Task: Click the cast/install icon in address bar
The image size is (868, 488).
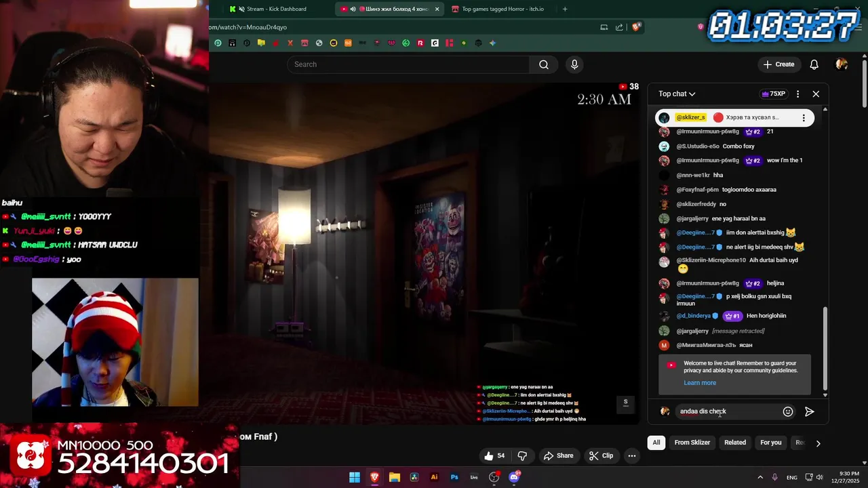Action: [x=604, y=27]
